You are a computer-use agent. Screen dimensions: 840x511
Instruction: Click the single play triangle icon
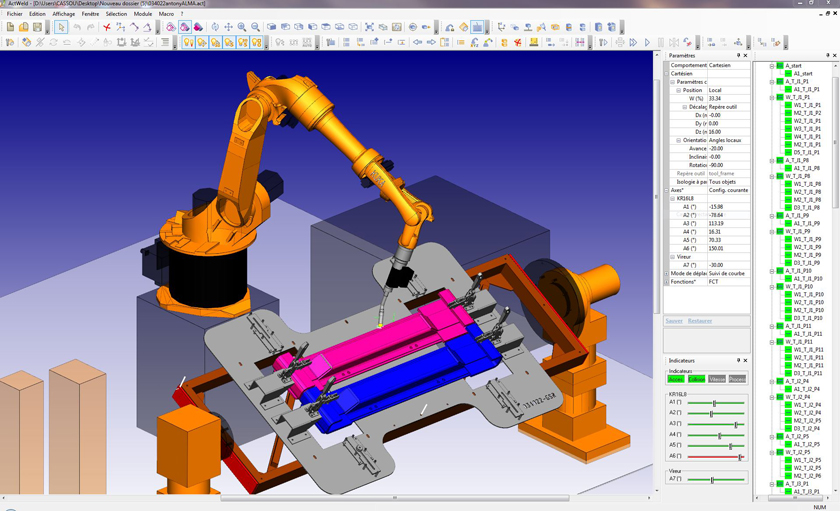647,42
